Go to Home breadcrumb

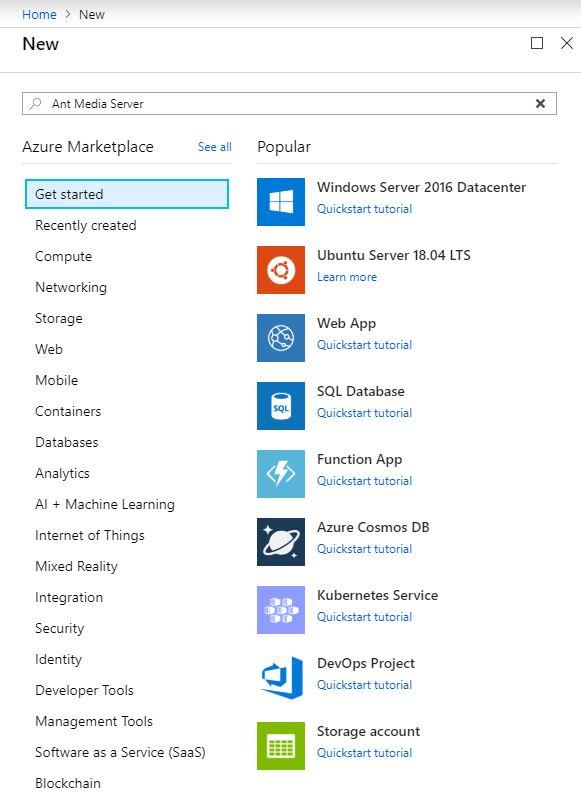coord(39,15)
